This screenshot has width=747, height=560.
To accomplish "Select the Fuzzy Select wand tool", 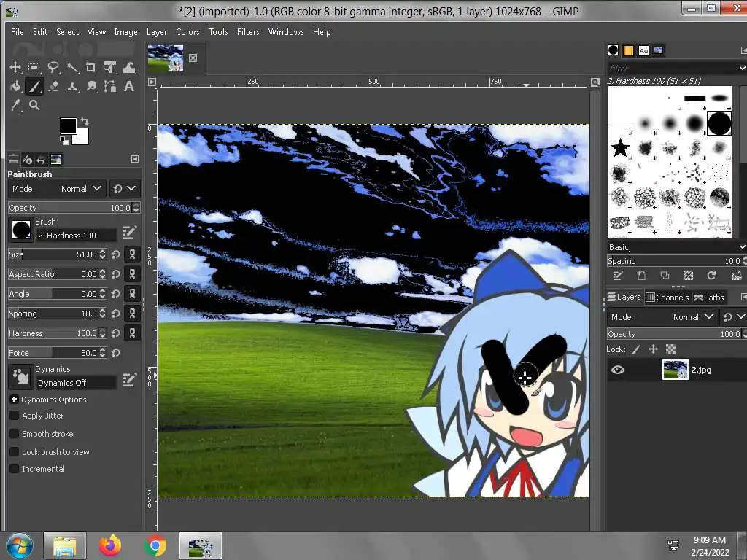I will [72, 68].
